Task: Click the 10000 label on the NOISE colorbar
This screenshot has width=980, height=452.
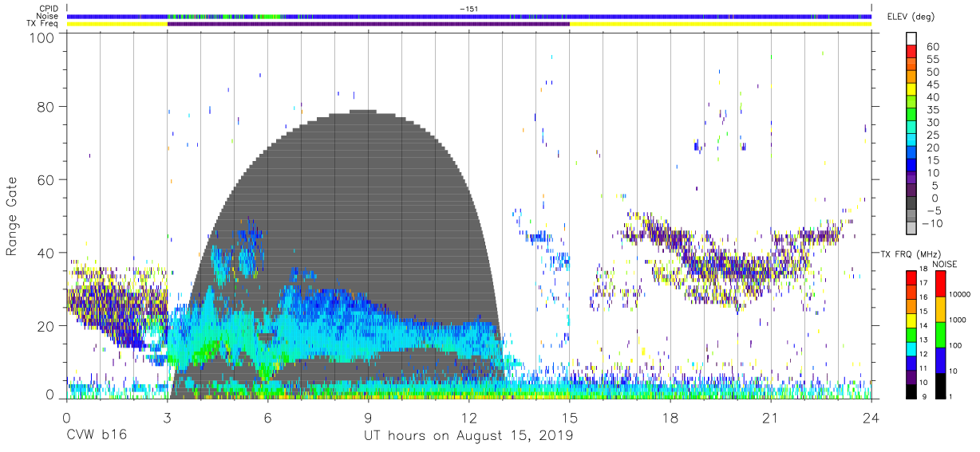Action: [x=962, y=294]
